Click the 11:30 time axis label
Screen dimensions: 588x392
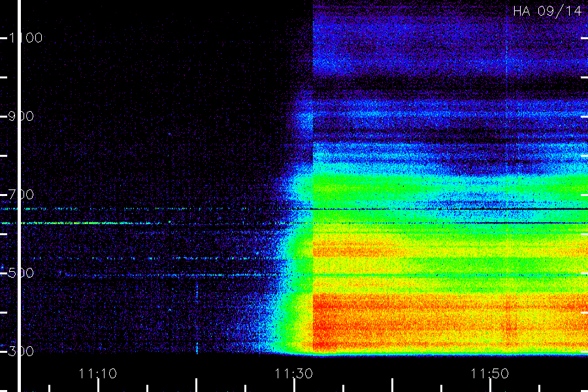pos(293,374)
